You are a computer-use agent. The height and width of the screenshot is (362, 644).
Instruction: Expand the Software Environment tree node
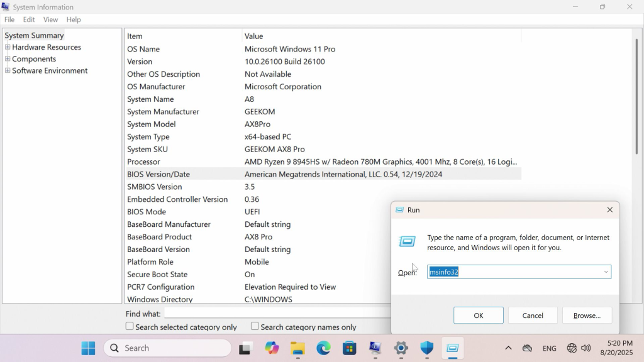pyautogui.click(x=8, y=70)
